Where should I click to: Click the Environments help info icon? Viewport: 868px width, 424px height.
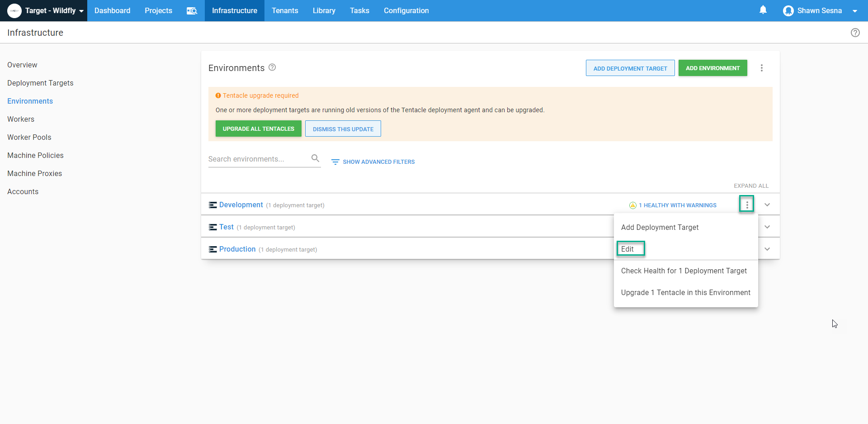tap(272, 67)
